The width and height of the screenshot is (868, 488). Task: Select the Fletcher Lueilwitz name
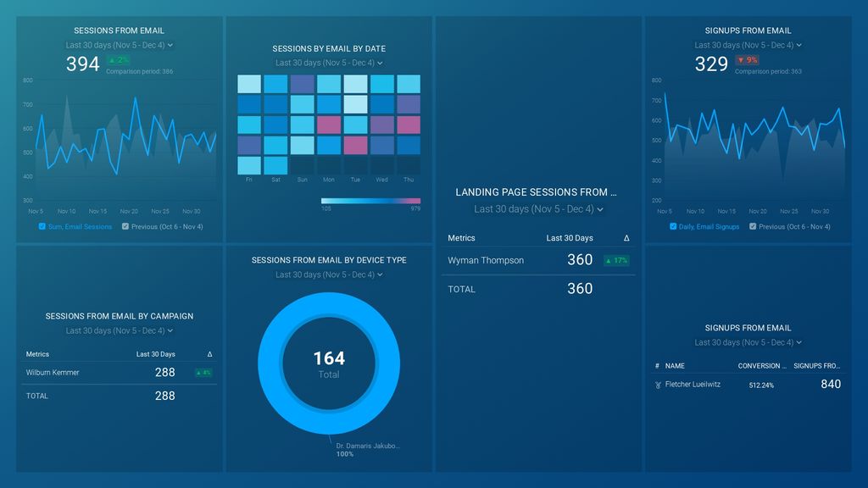coord(693,384)
